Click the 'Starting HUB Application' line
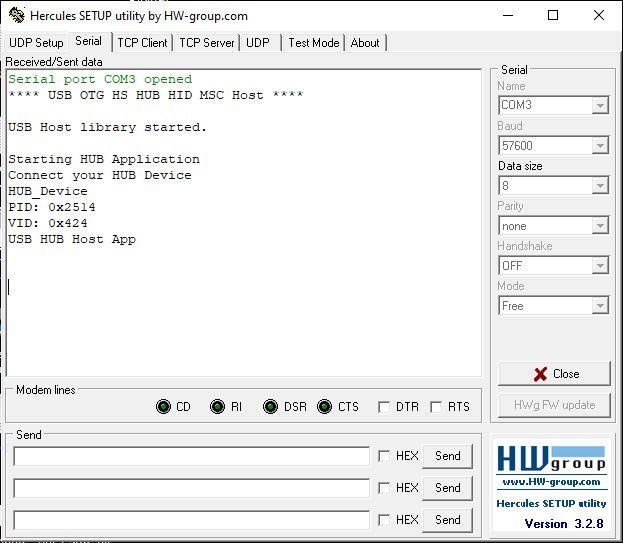This screenshot has height=543, width=623. click(x=104, y=159)
